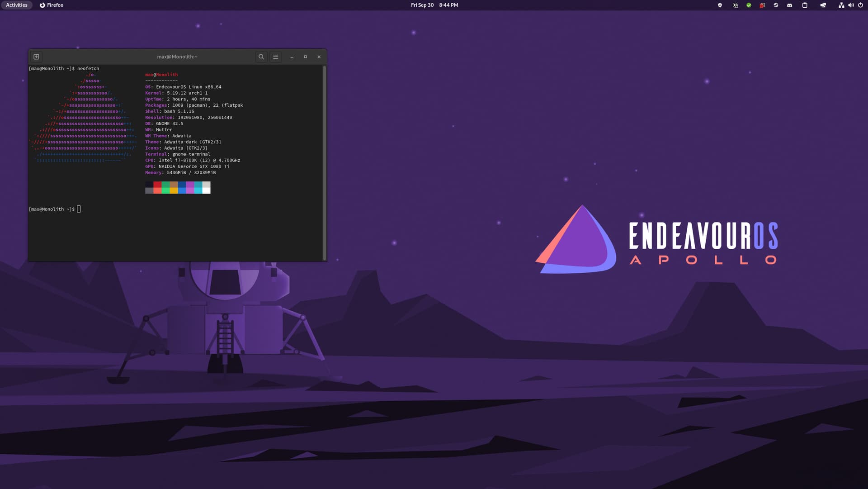
Task: Open a new tab in the terminal
Action: coord(37,57)
